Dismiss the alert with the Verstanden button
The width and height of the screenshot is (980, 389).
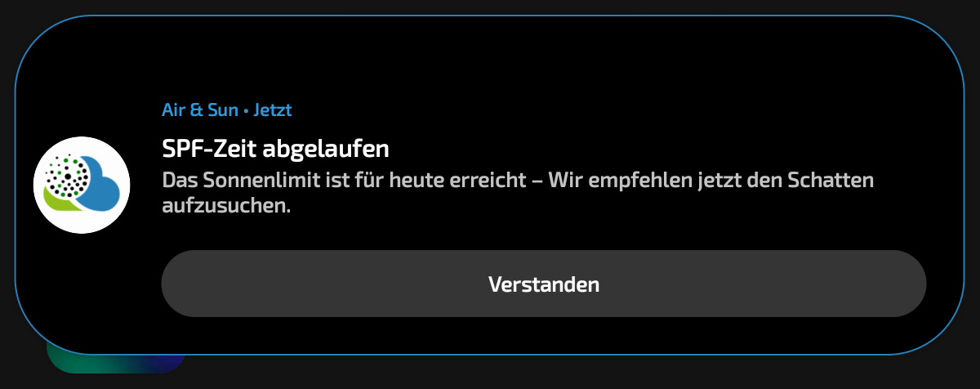coord(544,284)
